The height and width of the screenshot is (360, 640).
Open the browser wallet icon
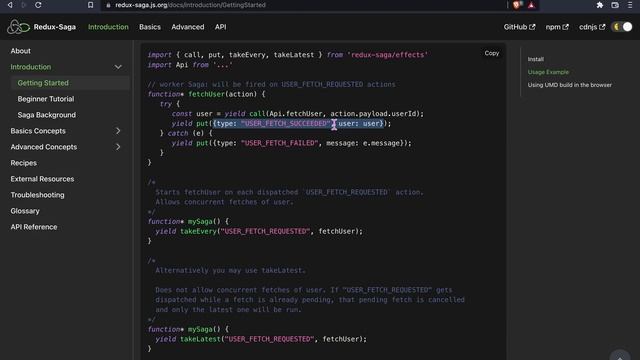[x=615, y=5]
